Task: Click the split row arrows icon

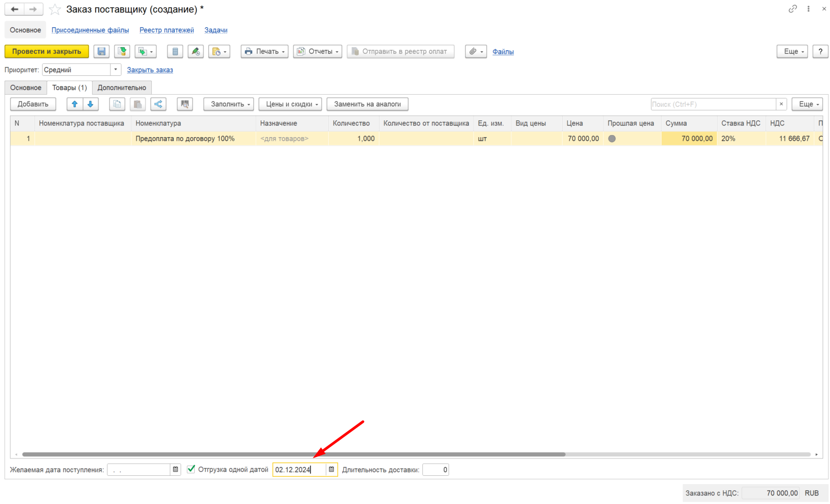Action: point(159,104)
